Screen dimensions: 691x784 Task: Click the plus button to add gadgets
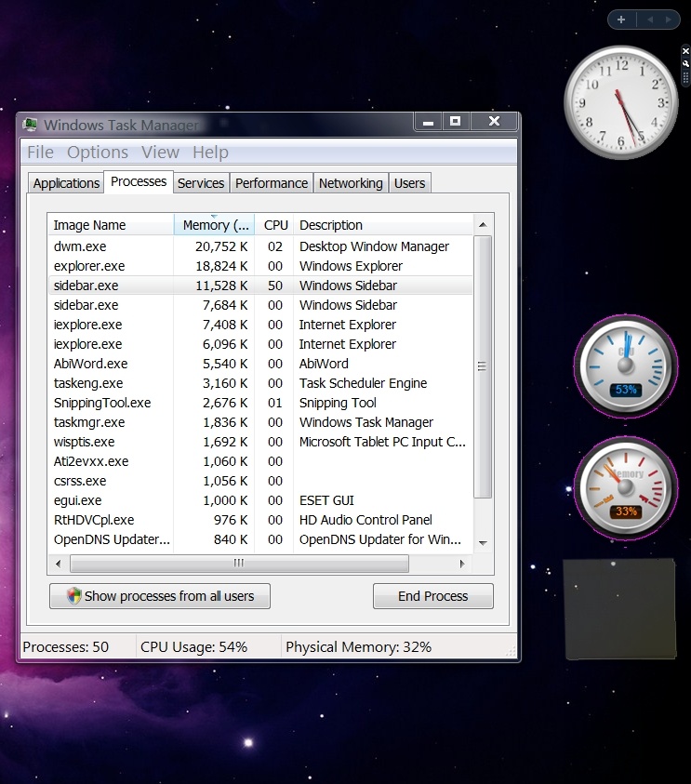(621, 20)
